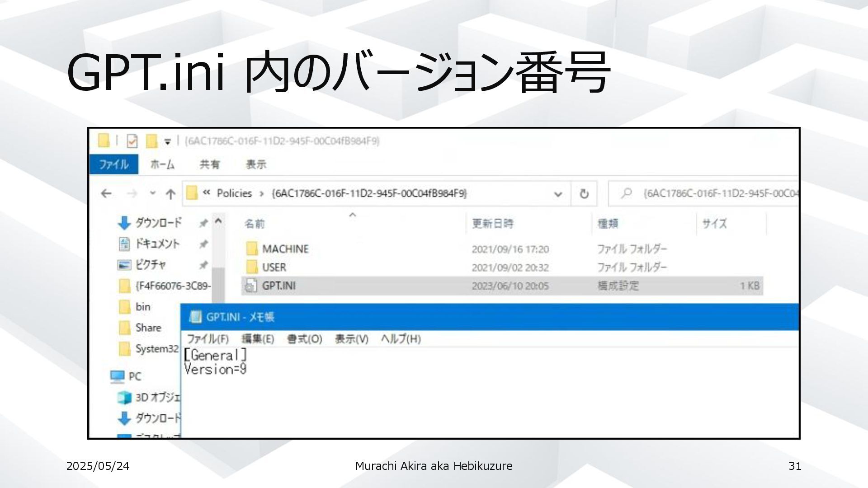
Task: Open the USER folder
Action: tap(274, 267)
